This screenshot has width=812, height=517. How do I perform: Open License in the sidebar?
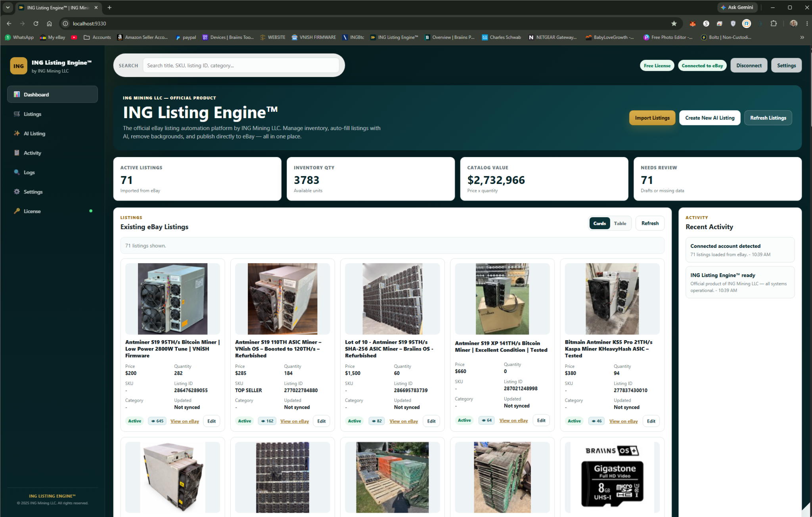52,211
